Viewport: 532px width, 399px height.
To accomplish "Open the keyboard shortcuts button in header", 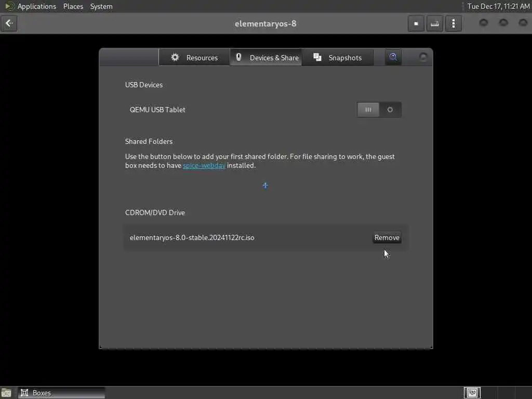I will (435, 23).
